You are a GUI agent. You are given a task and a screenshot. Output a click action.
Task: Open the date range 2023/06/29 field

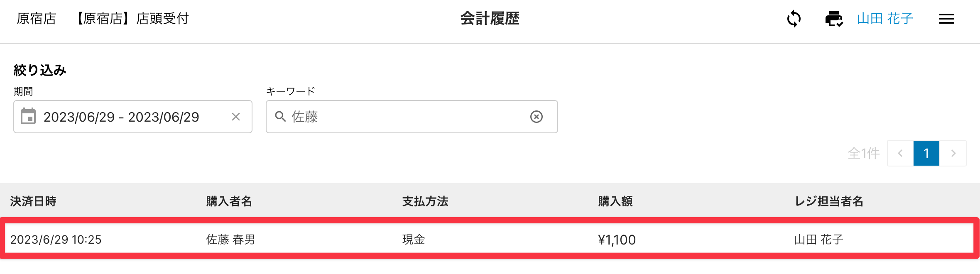[x=121, y=117]
